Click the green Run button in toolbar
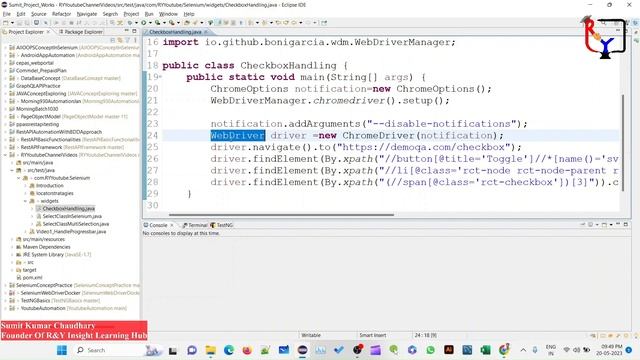The image size is (640, 360). point(144,23)
